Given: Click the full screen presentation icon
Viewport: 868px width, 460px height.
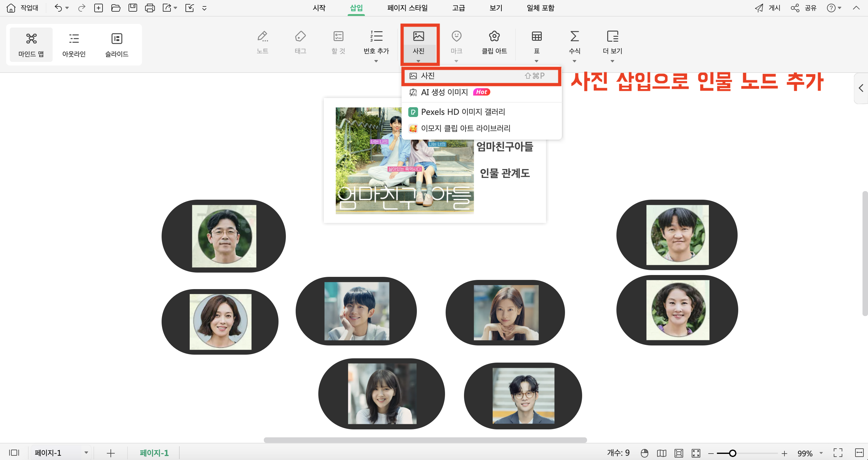Looking at the screenshot, I should click(696, 453).
